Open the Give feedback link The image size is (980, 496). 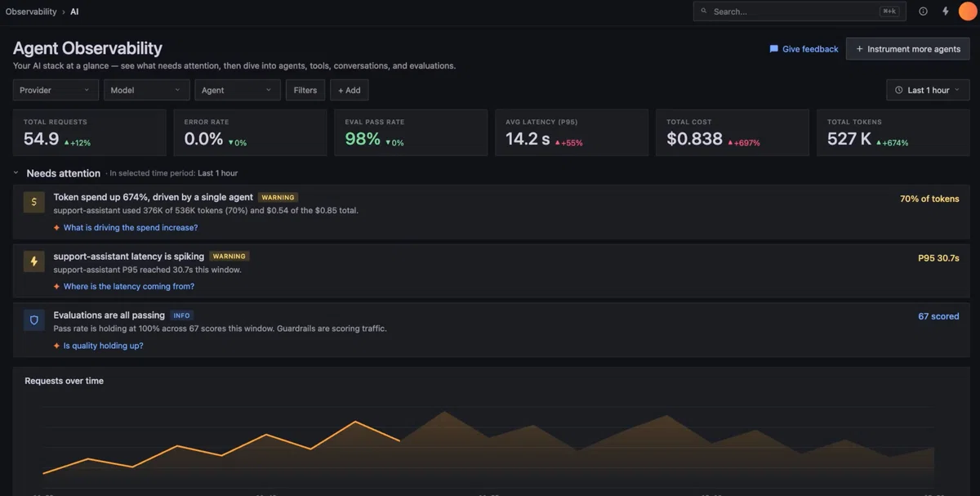tap(804, 49)
